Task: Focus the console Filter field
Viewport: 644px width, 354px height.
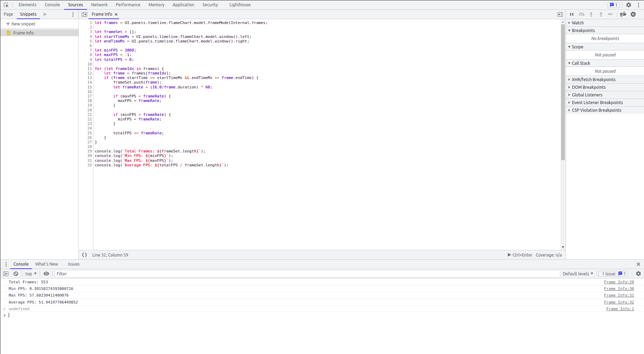Action: point(307,274)
